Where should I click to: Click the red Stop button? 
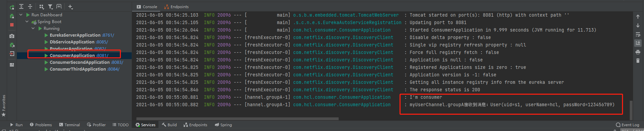coord(12,25)
